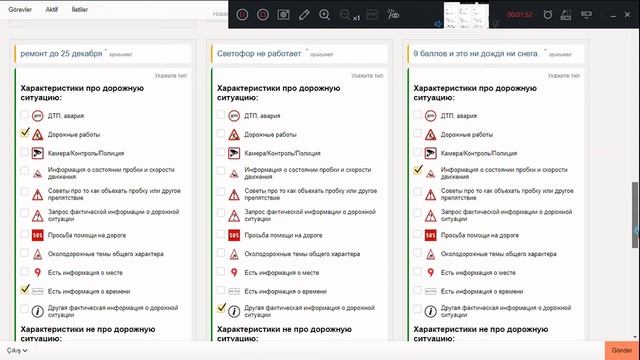This screenshot has width=640, height=360.
Task: Check ДТП, авария in ремонт card
Action: point(24,115)
